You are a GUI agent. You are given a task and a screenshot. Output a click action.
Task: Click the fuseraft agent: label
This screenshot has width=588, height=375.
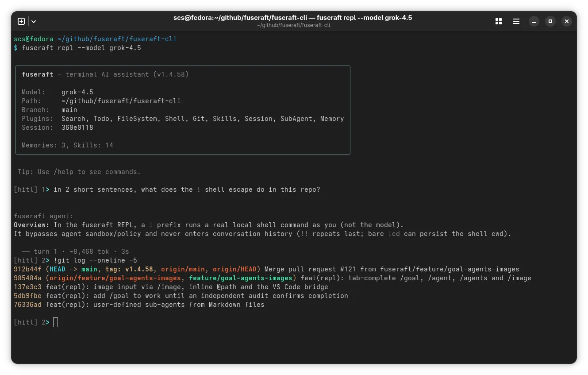coord(43,216)
